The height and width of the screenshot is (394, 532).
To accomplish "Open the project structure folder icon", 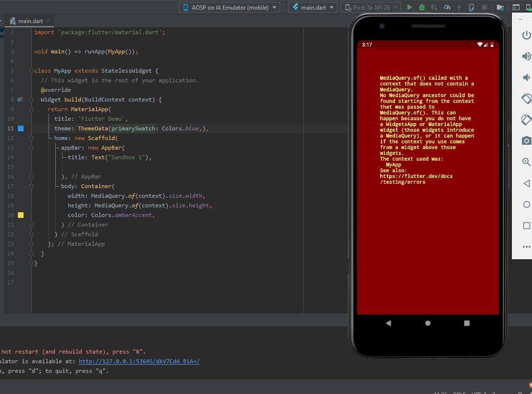I will 500,7.
